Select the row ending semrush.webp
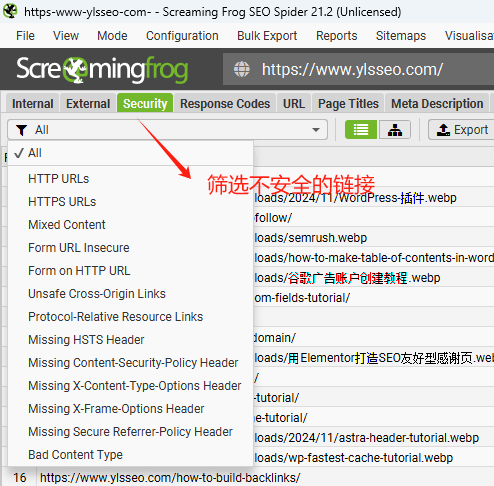Screen dimensions: 494x486 [373, 238]
